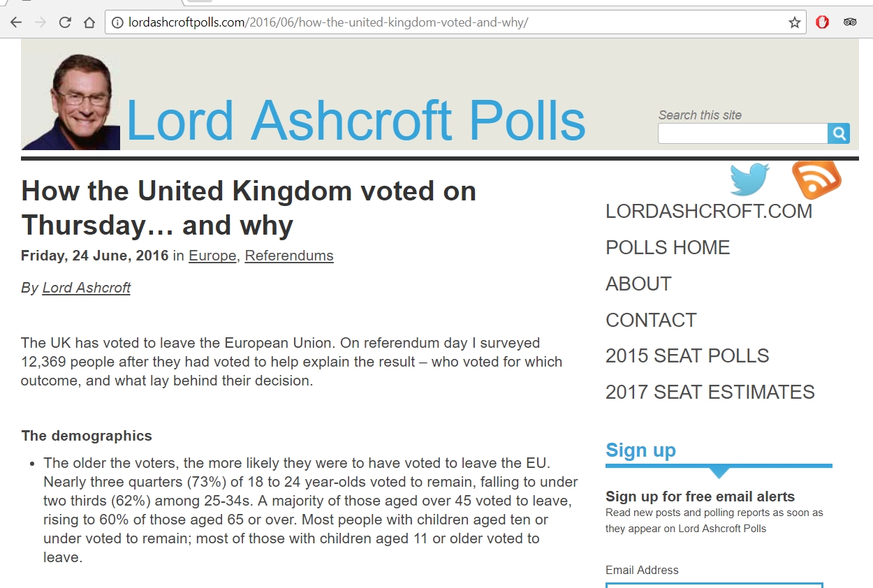This screenshot has height=588, width=873.
Task: View site information icon in address bar
Action: [x=117, y=22]
